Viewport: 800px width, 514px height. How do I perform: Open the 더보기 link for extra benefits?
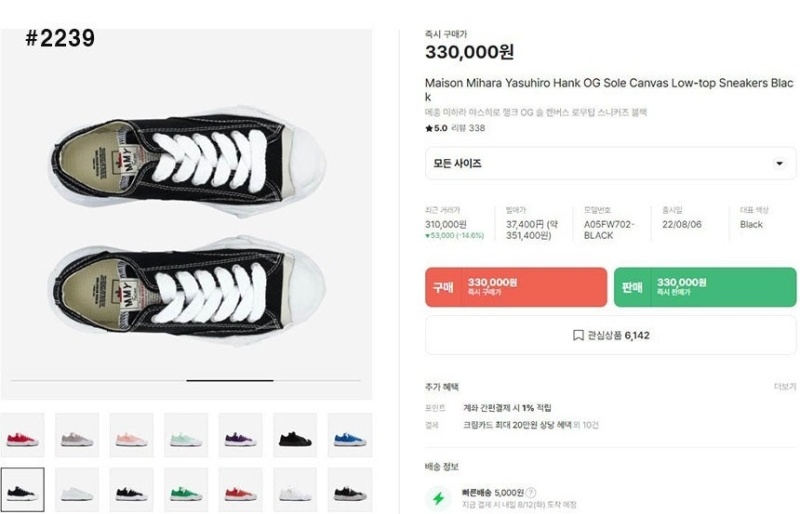(784, 387)
